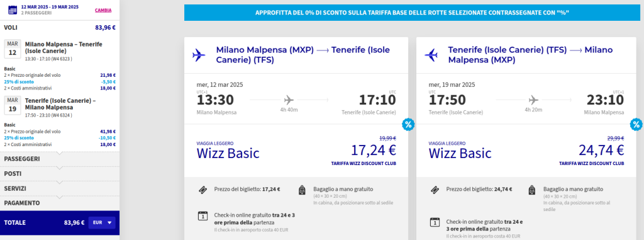
Task: Expand the PASSEGGERI section
Action: [60, 159]
